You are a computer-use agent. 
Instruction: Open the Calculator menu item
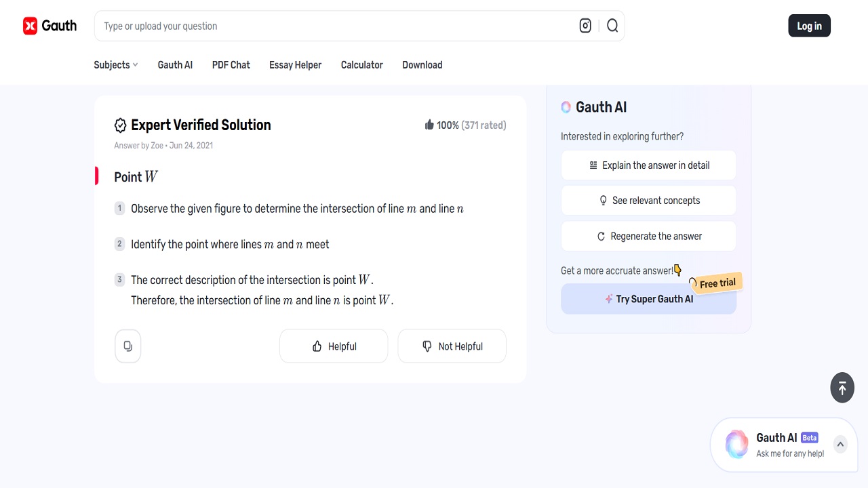click(361, 65)
